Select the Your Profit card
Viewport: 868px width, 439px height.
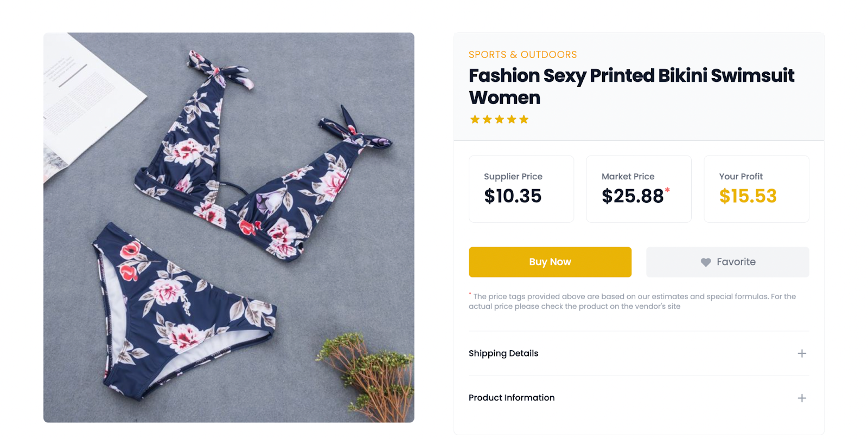point(756,189)
